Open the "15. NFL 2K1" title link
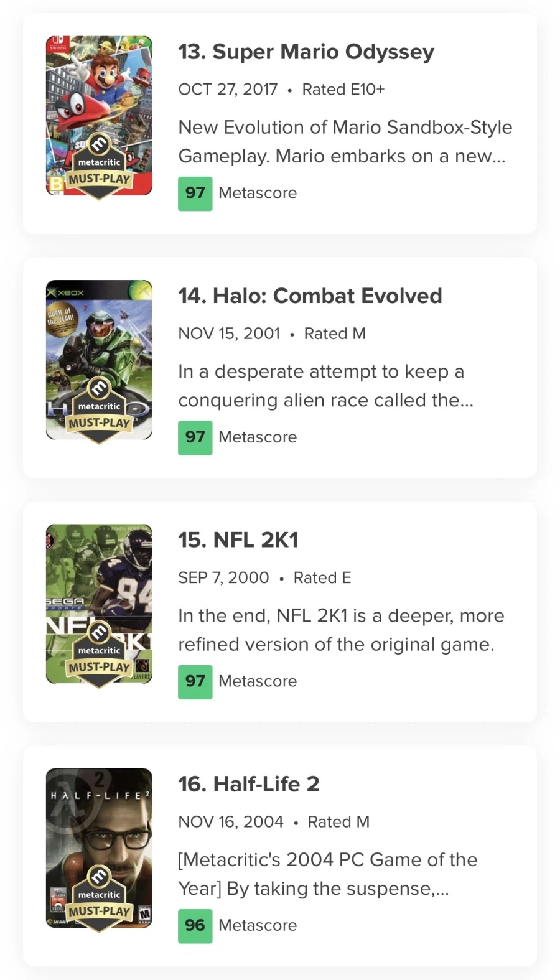 pos(238,539)
